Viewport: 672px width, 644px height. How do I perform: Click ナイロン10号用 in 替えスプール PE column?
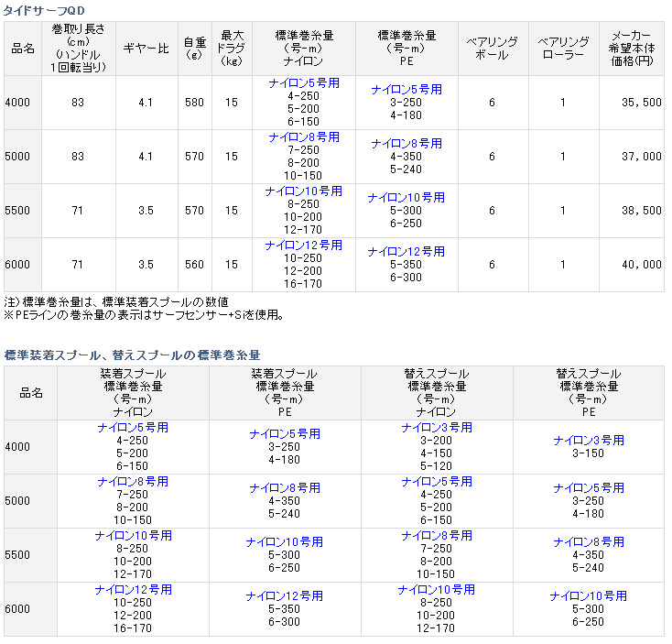click(588, 596)
